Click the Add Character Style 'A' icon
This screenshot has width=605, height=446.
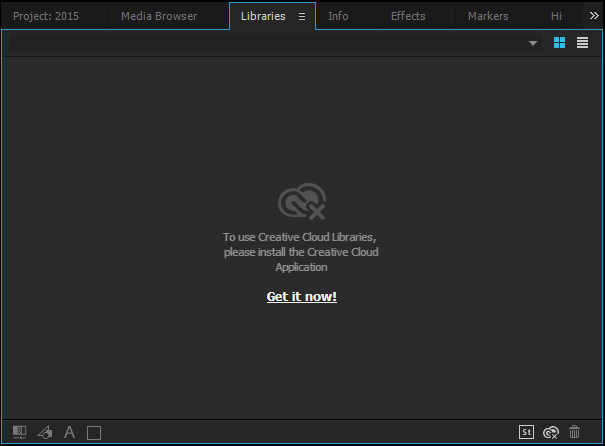(x=69, y=432)
